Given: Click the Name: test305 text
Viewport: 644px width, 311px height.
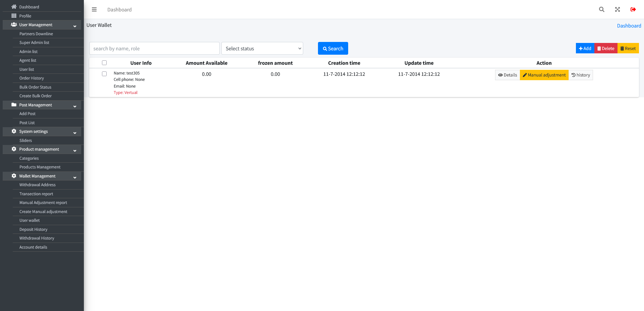Looking at the screenshot, I should [127, 73].
